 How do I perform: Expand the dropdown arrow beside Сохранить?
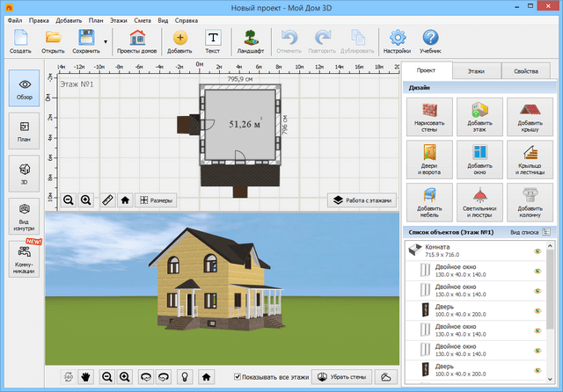click(x=106, y=41)
